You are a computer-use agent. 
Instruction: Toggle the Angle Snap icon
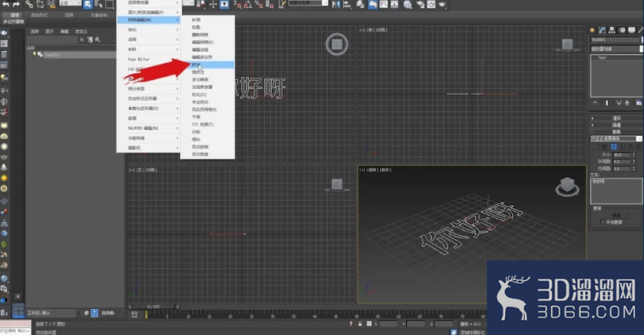pos(248,5)
